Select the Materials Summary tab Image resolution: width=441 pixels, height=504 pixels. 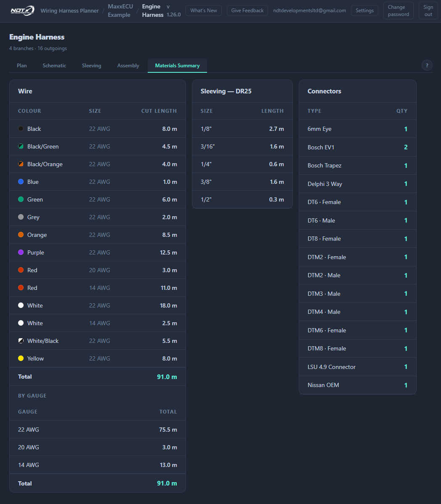pyautogui.click(x=178, y=66)
